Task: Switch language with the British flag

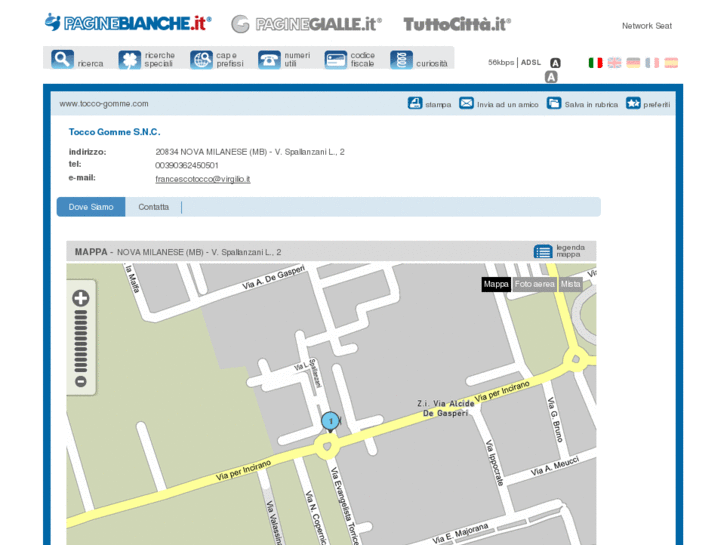Action: pyautogui.click(x=614, y=63)
